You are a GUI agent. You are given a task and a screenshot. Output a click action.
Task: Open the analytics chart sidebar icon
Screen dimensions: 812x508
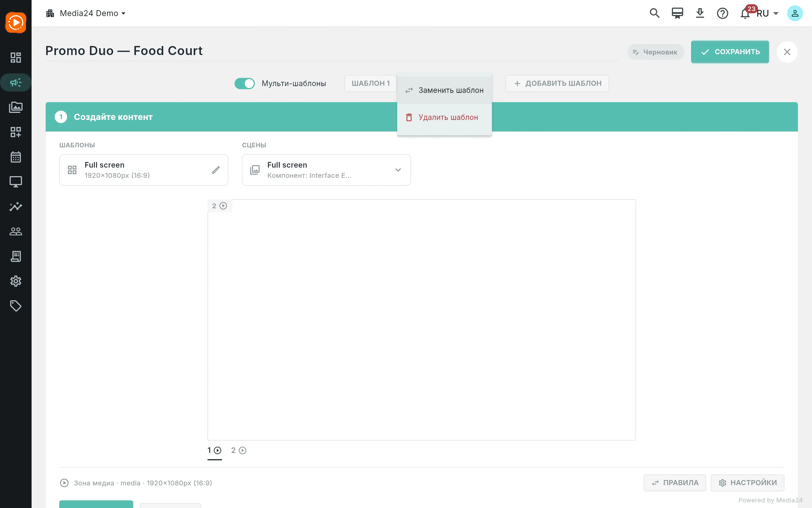(16, 207)
